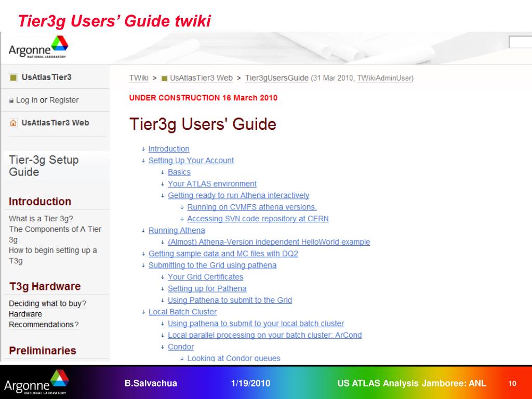The image size is (532, 399).
Task: Click the lock icon beside Log In
Action: pos(11,100)
